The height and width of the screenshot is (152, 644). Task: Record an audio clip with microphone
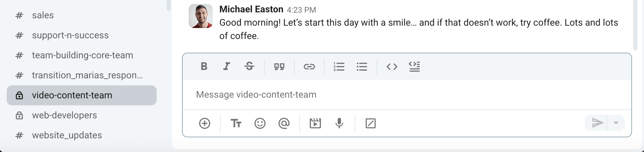point(339,123)
